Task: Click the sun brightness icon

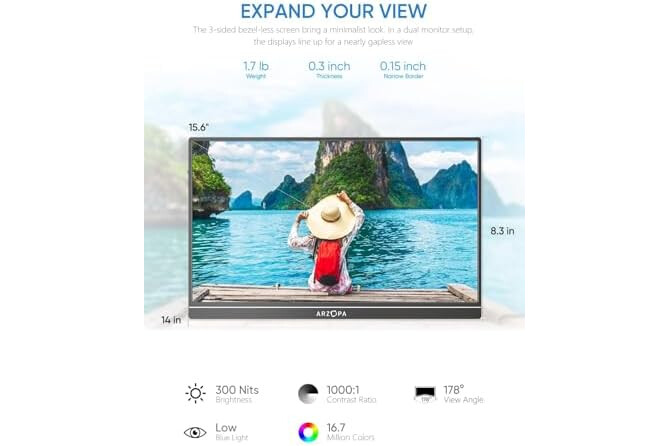Action: point(195,394)
